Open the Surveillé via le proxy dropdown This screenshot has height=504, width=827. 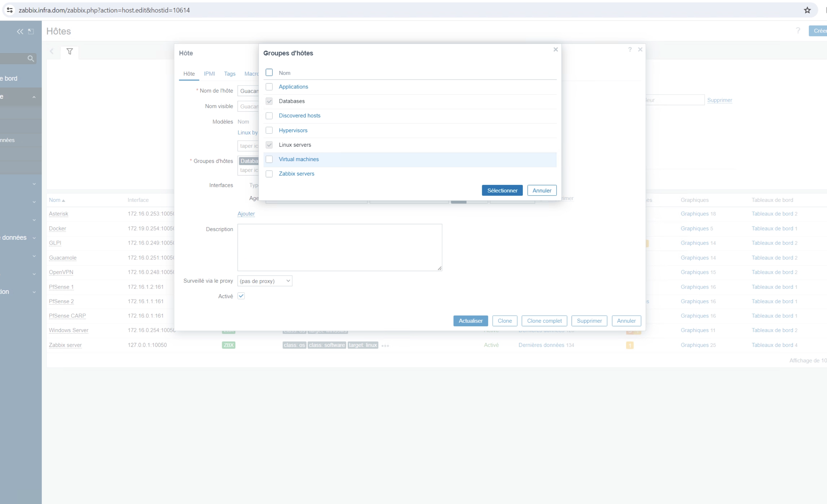264,281
